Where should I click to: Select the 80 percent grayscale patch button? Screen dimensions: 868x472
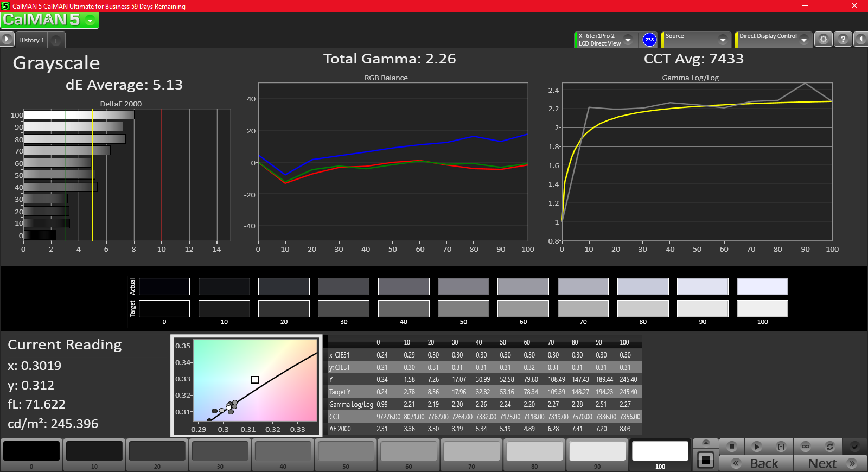(x=535, y=455)
